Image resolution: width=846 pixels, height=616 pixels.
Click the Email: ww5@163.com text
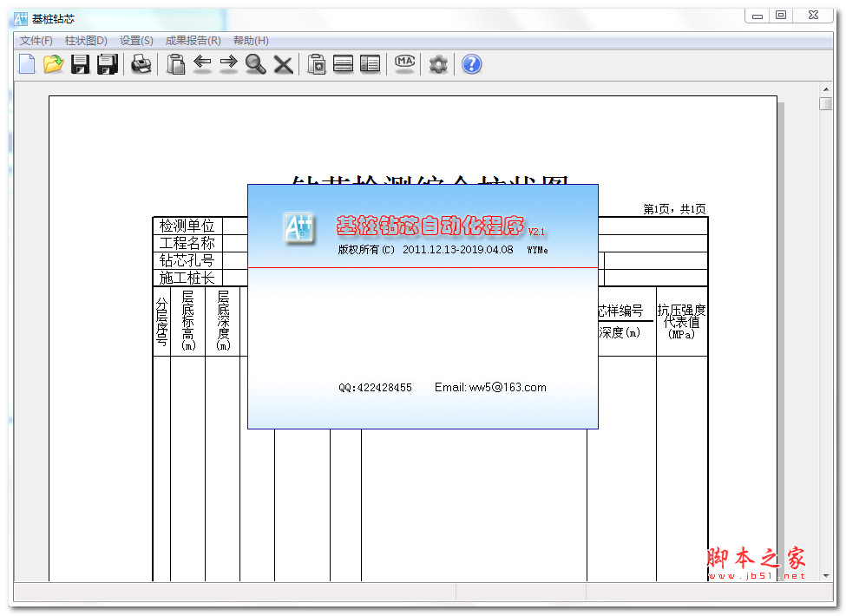pos(490,387)
